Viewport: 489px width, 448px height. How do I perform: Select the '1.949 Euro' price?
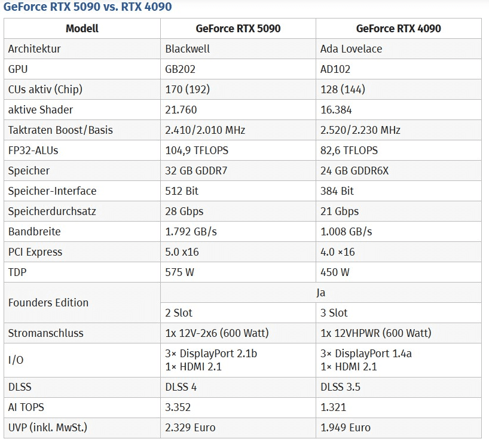tap(346, 427)
